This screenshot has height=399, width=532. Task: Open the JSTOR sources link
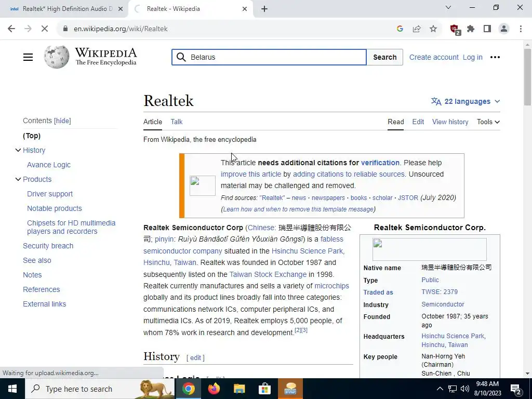click(408, 198)
